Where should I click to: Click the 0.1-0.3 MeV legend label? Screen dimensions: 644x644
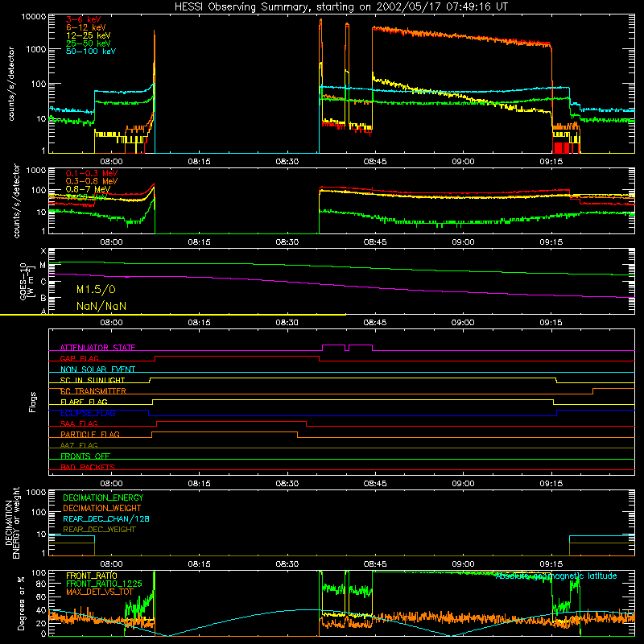coord(92,173)
